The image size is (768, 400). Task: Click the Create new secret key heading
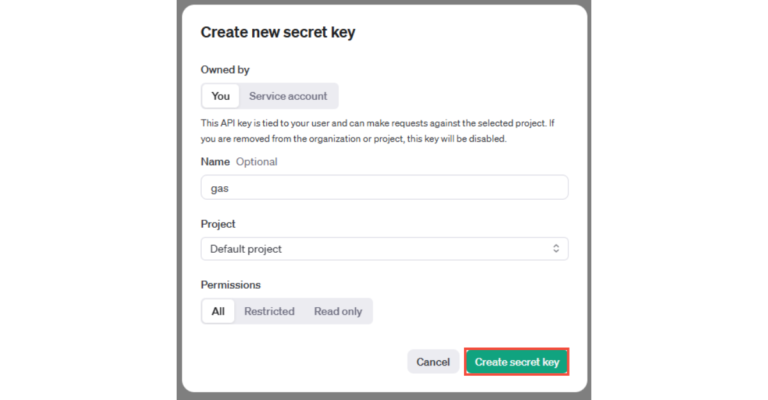tap(278, 32)
